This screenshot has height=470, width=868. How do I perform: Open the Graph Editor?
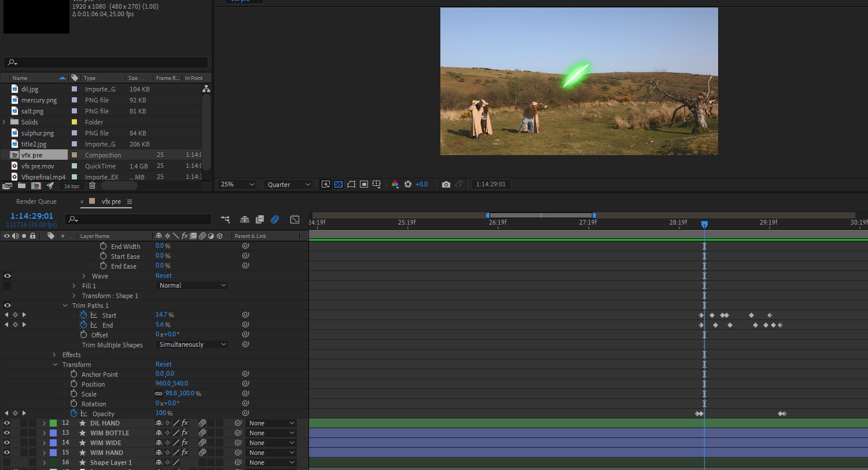pyautogui.click(x=295, y=219)
